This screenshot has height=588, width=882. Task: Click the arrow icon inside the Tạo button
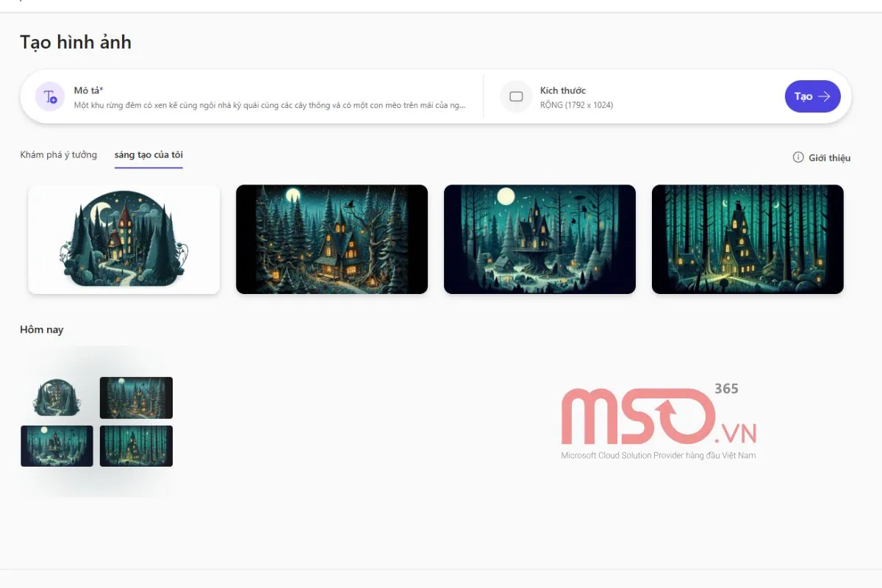(x=825, y=96)
